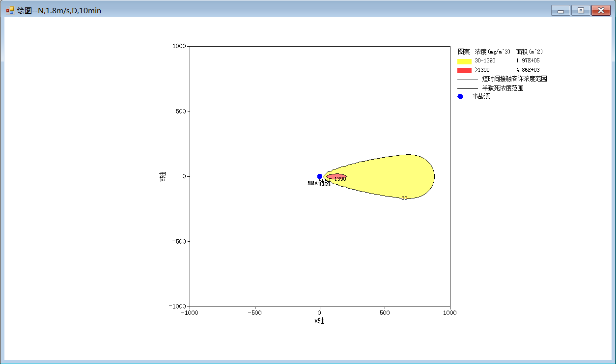Maximize the plot window
Viewport: 616px width, 364px height.
click(x=581, y=10)
